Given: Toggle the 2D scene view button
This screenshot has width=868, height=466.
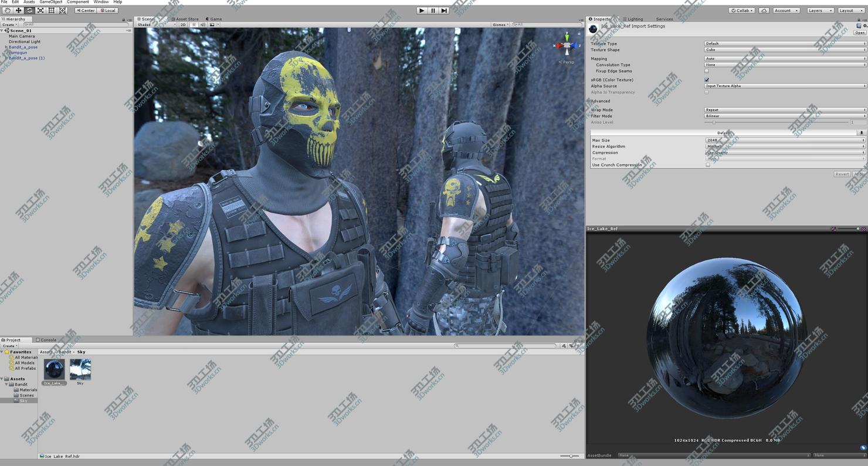Looking at the screenshot, I should pyautogui.click(x=183, y=25).
